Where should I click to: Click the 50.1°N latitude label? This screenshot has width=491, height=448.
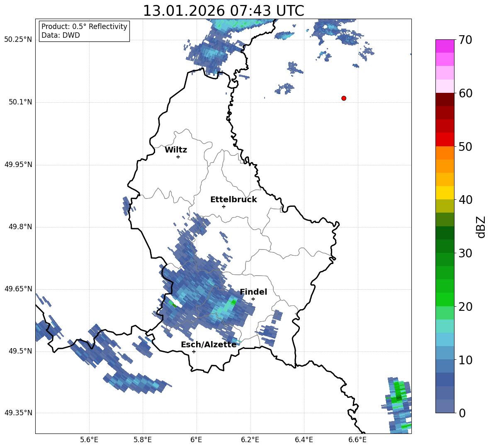click(21, 102)
